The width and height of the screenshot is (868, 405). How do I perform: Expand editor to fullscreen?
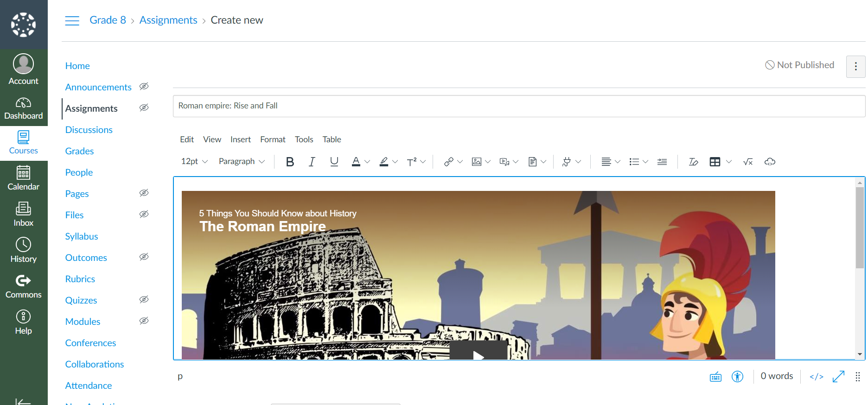pyautogui.click(x=839, y=377)
